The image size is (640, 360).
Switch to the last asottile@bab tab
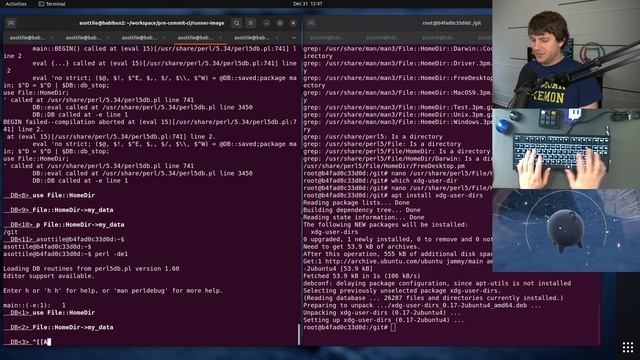coord(251,38)
